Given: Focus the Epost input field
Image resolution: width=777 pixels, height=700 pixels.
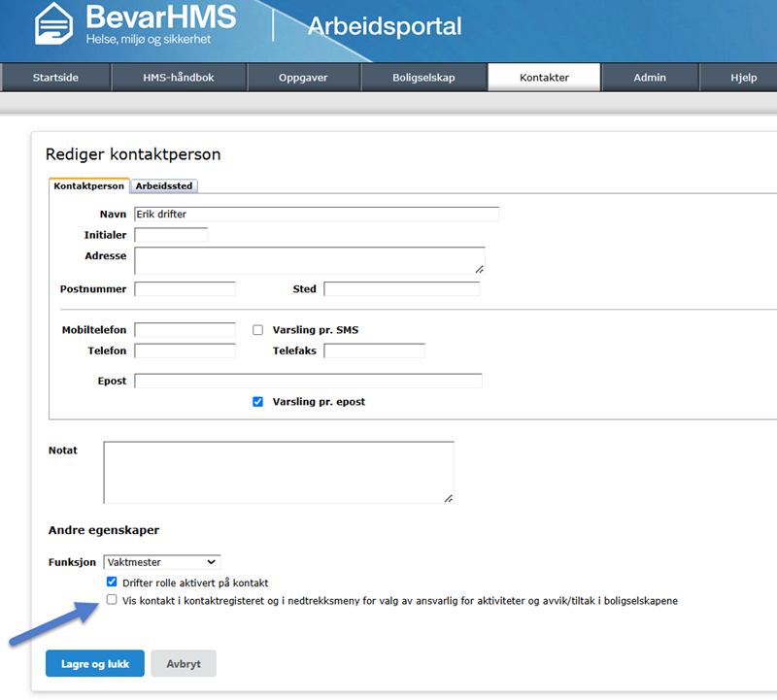Looking at the screenshot, I should 308,381.
